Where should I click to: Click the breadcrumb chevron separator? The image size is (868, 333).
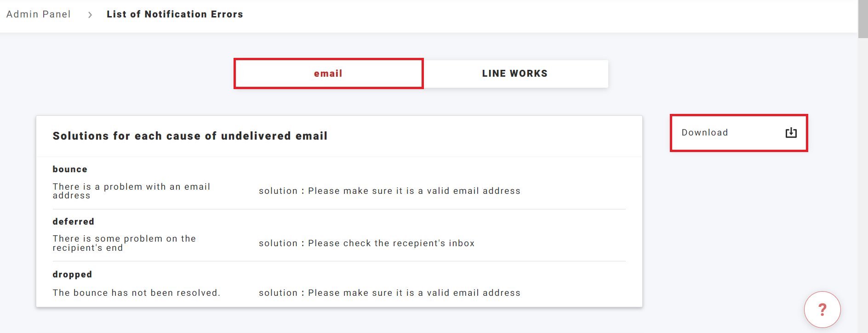(x=90, y=15)
